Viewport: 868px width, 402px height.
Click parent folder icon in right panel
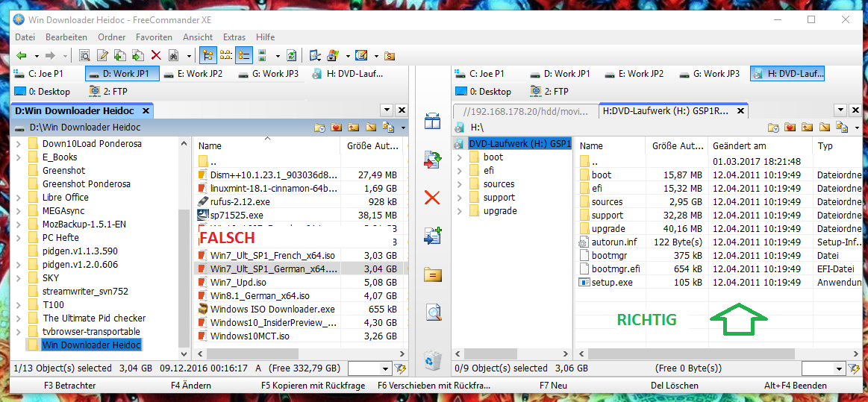[807, 128]
